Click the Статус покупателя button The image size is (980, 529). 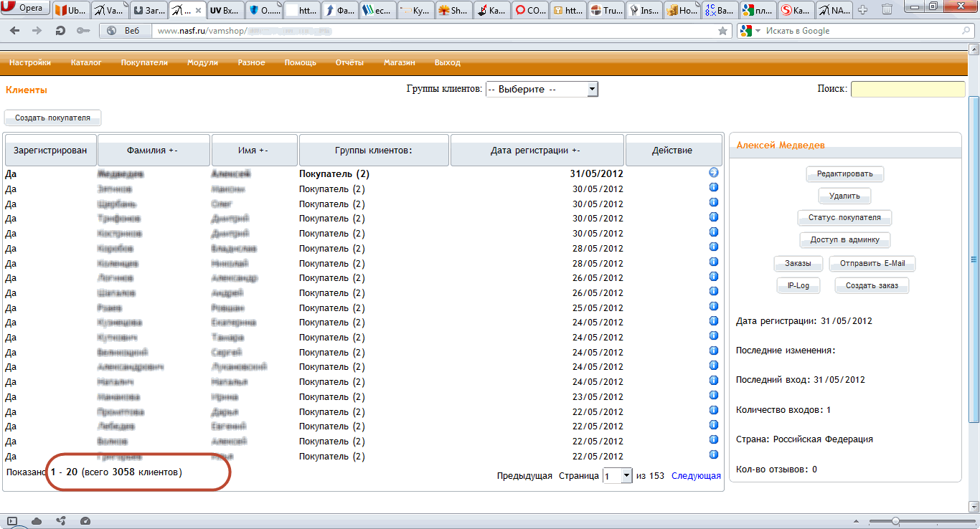[x=844, y=217]
